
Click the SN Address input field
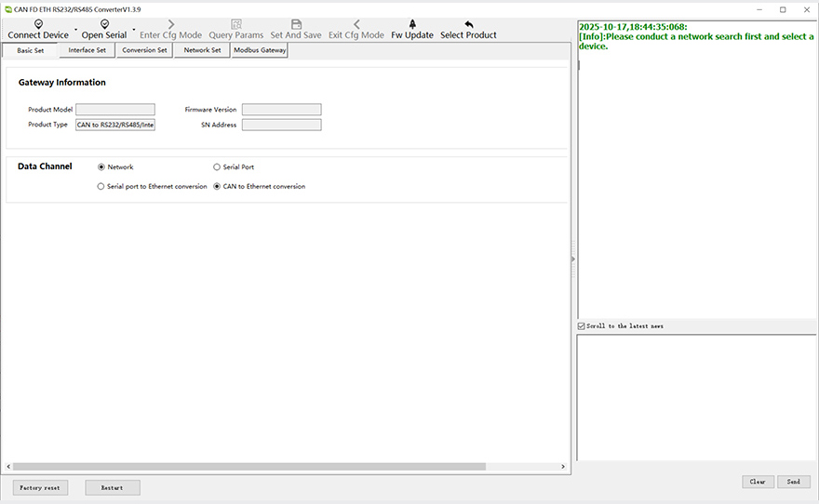[x=281, y=125]
